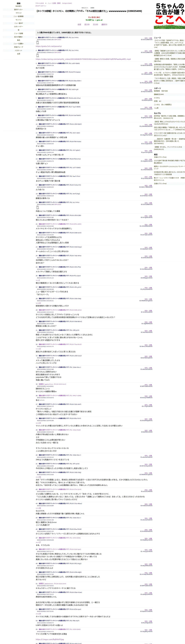Go to 次100 posts
Image resolution: width=185 pixels, height=644 pixels.
(x=95, y=24)
